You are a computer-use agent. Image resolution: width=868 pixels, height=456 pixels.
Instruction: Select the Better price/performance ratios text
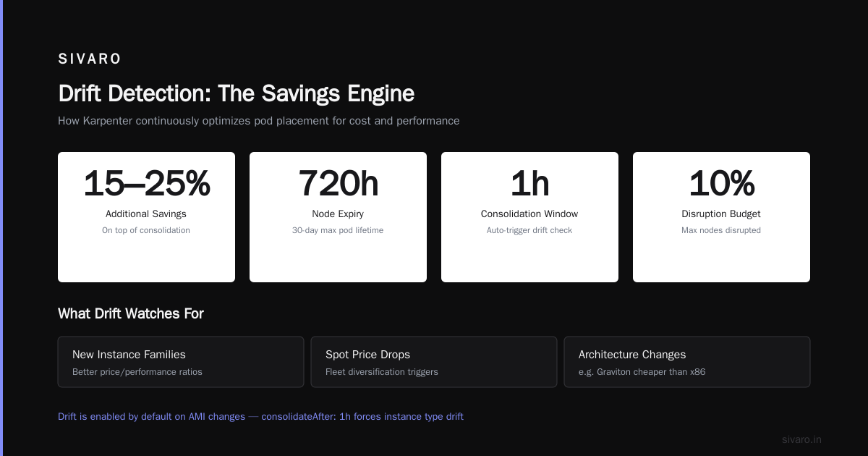pyautogui.click(x=137, y=372)
